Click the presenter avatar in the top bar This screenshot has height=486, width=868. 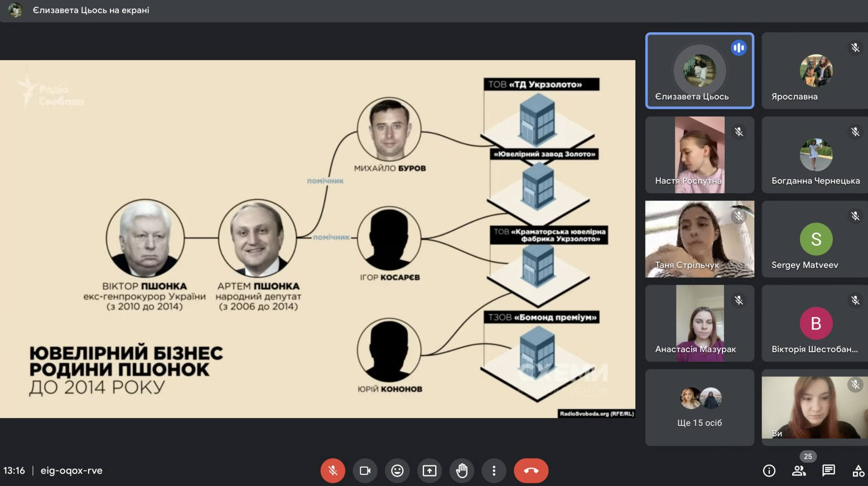(x=15, y=10)
